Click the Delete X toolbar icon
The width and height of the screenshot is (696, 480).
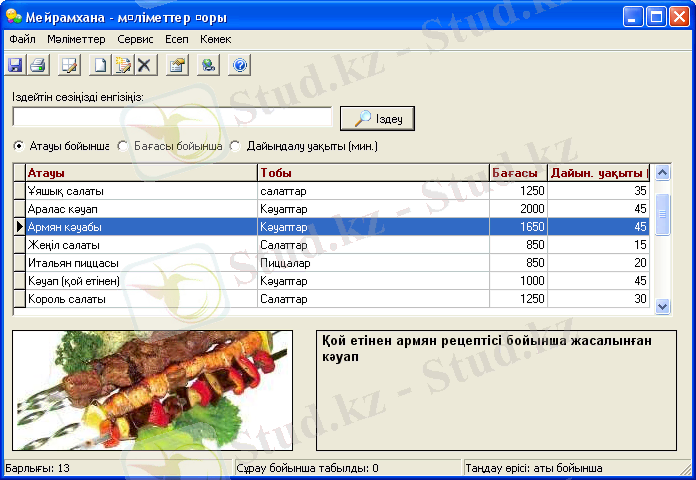click(145, 66)
